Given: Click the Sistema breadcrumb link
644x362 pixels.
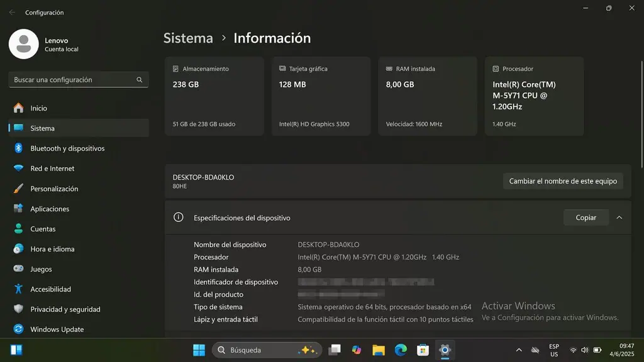Looking at the screenshot, I should pos(188,38).
